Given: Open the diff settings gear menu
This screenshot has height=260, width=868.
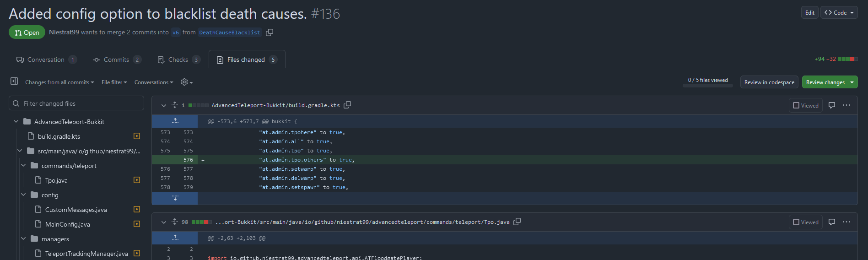Looking at the screenshot, I should 187,82.
